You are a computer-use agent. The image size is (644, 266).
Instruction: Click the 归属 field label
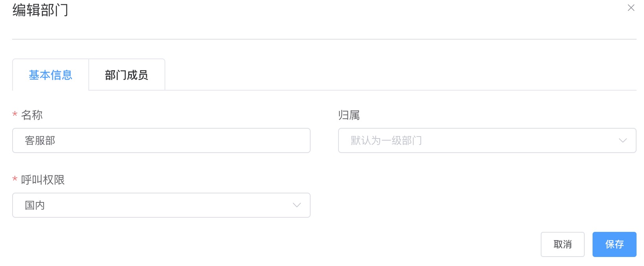pos(347,115)
